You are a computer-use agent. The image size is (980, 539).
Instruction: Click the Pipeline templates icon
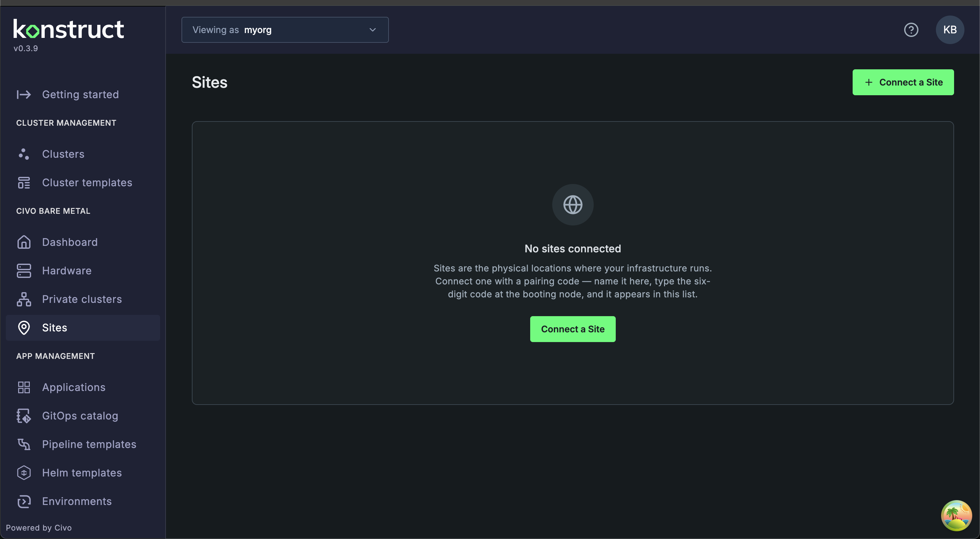[24, 444]
